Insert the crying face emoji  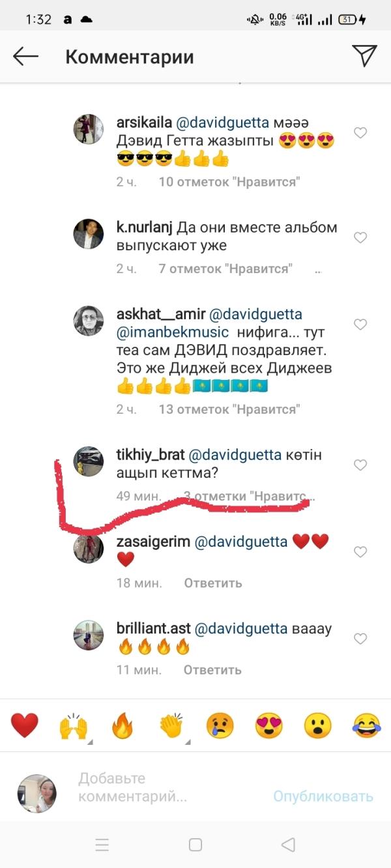point(220,725)
